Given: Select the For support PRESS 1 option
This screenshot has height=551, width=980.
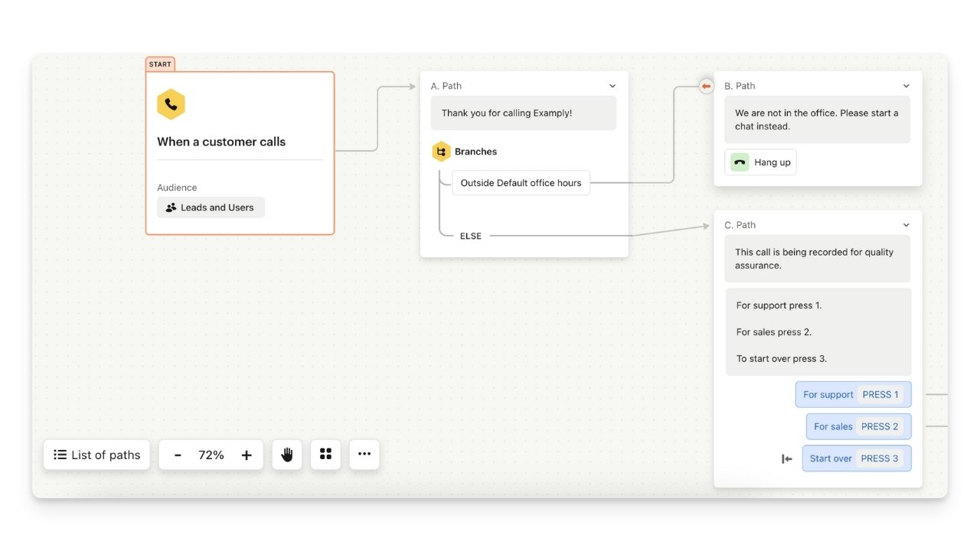Looking at the screenshot, I should tap(854, 395).
